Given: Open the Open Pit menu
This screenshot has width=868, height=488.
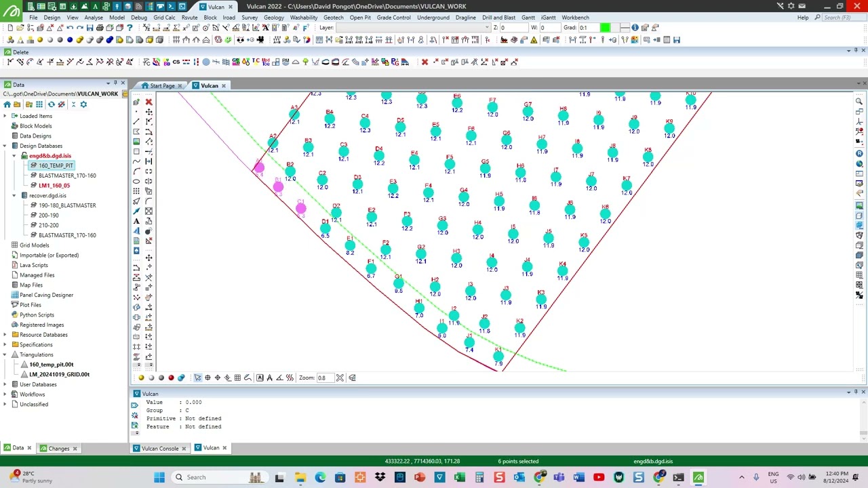Looking at the screenshot, I should (360, 18).
